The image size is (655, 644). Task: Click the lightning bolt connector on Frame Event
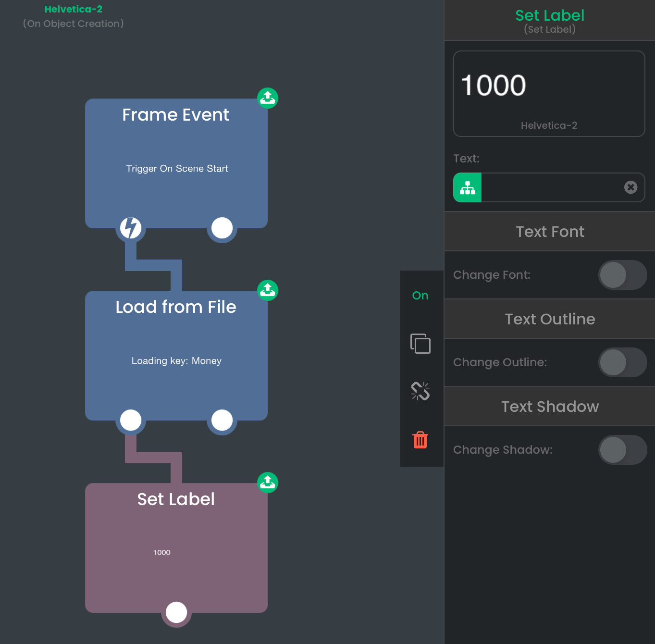click(131, 228)
